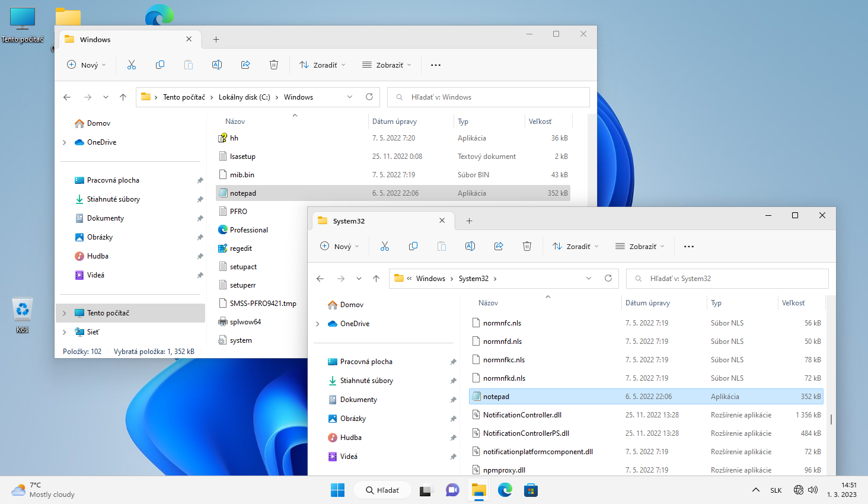Click the Cut scissors icon in System32 toolbar
Viewport: 868px width, 504px height.
(x=385, y=246)
